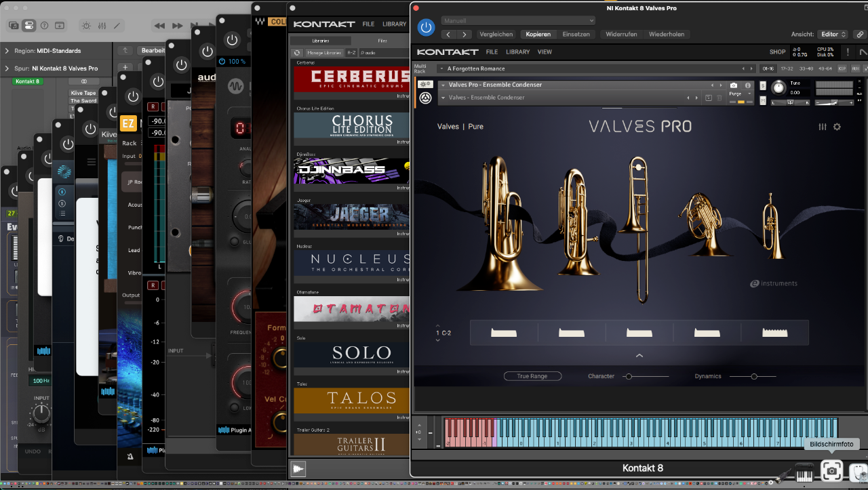
Task: Select the 49-64 rack page tab
Action: 825,68
